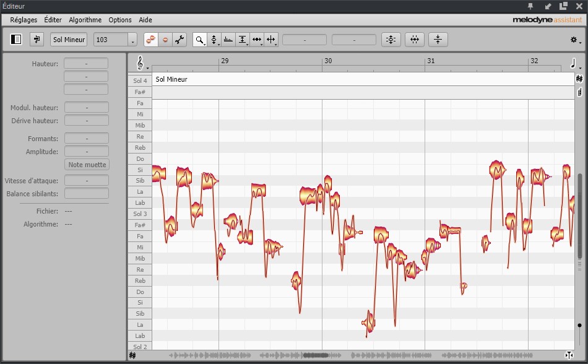Click the first Hauteur value field
588x364 pixels.
[86, 63]
